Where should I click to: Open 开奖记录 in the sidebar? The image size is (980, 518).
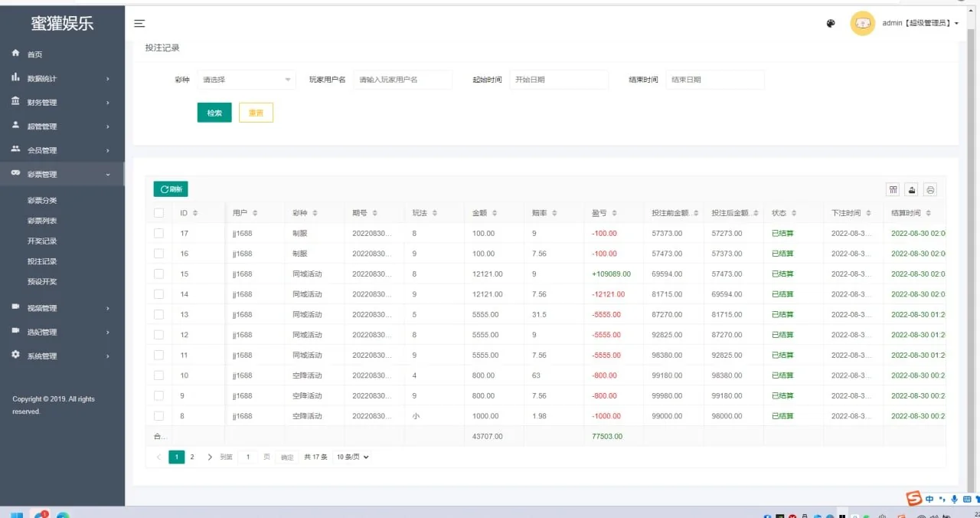click(x=42, y=241)
